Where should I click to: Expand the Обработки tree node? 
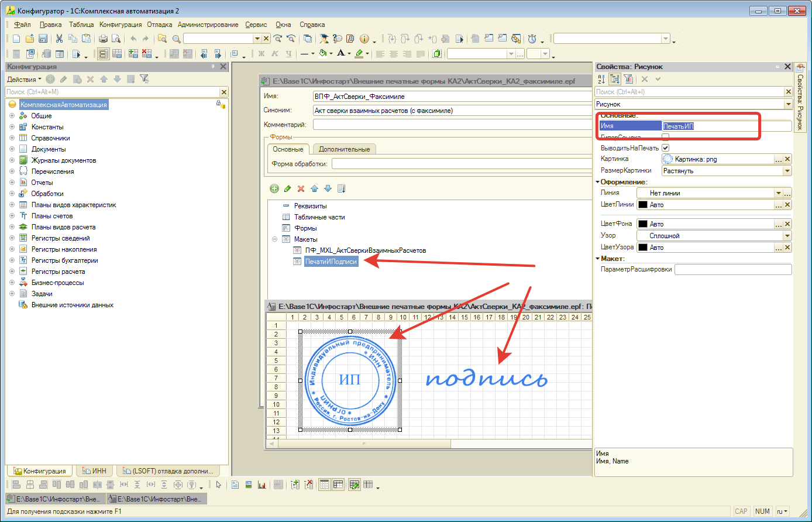[x=12, y=194]
